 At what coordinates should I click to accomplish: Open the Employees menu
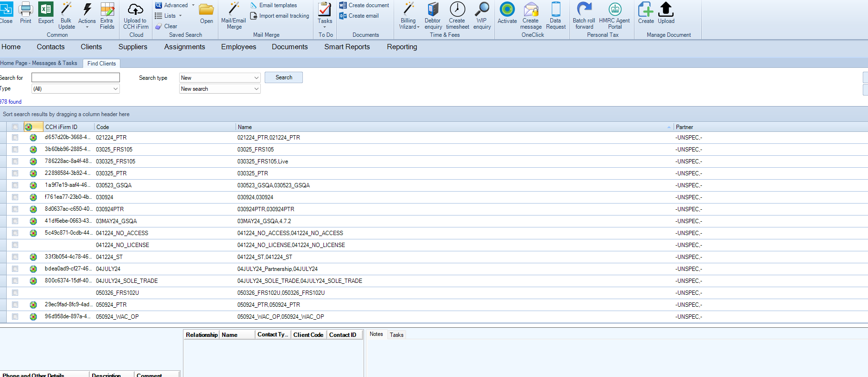(239, 47)
